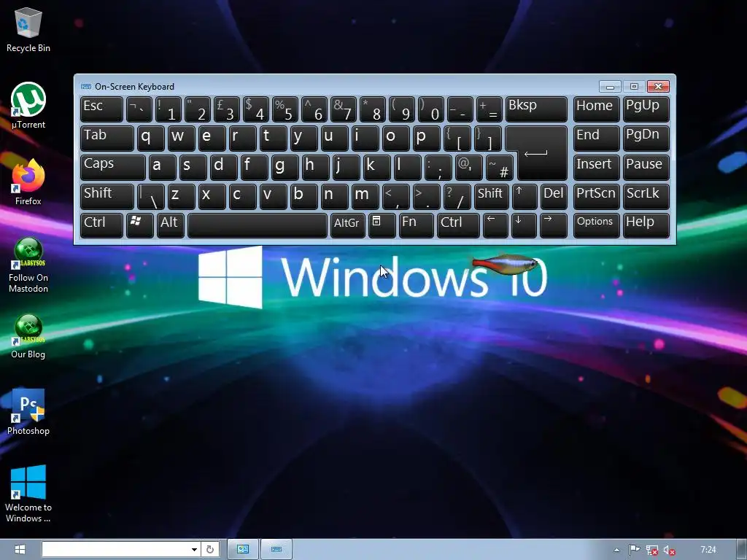The image size is (747, 560).
Task: Click the refresh icon beside address box
Action: [x=210, y=550]
